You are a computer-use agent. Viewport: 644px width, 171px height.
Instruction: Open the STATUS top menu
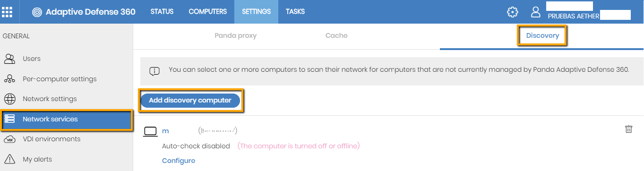pos(162,12)
